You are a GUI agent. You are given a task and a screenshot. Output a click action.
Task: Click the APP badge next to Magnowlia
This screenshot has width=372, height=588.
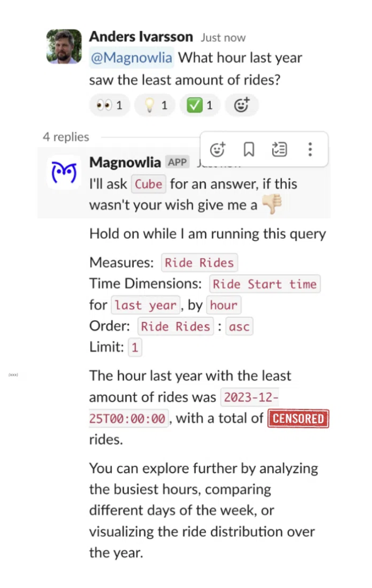[177, 162]
